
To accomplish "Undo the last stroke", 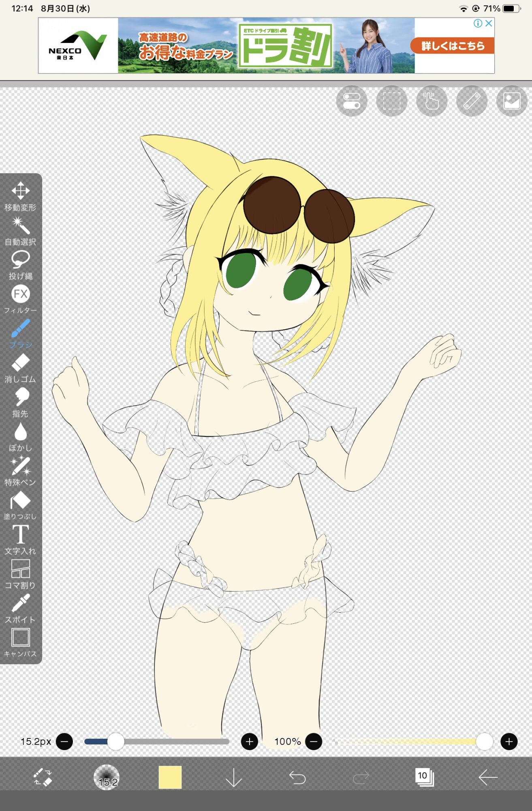I will click(297, 777).
